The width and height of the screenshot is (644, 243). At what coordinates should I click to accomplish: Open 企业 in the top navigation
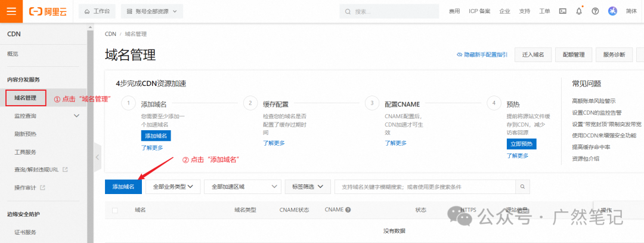pos(505,11)
